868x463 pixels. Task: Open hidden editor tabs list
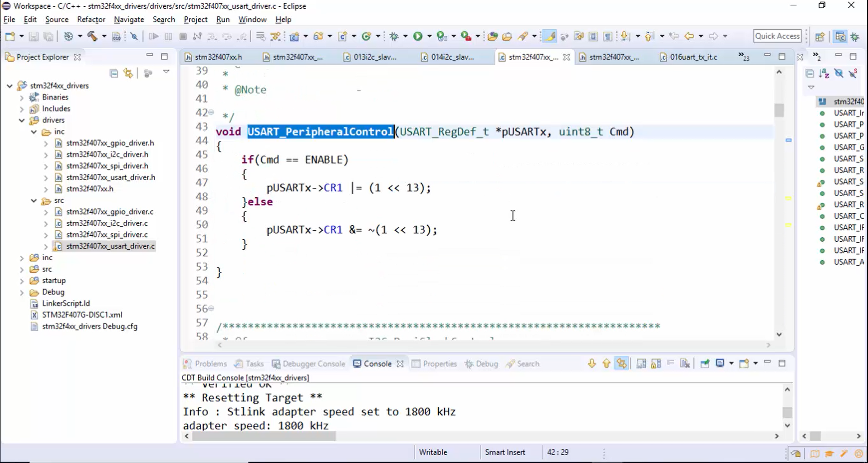(x=744, y=57)
